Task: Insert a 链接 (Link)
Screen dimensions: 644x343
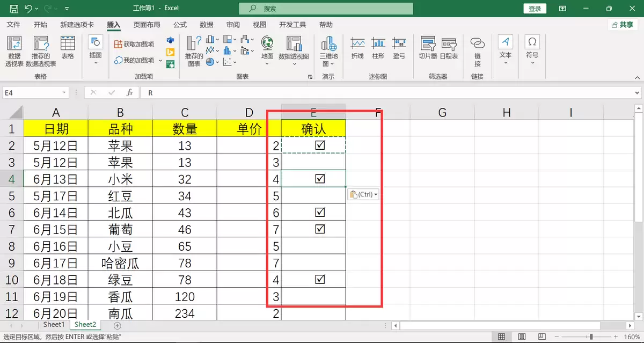Action: (478, 51)
